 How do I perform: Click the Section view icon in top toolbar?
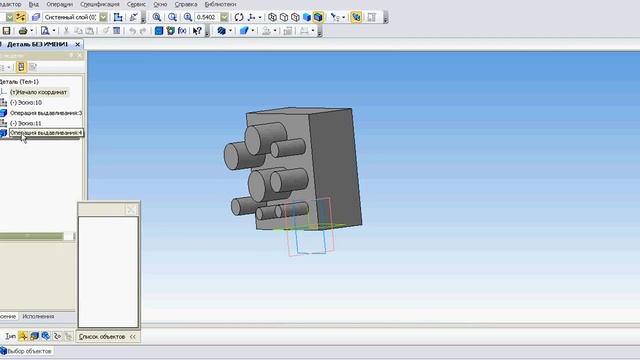click(x=371, y=17)
